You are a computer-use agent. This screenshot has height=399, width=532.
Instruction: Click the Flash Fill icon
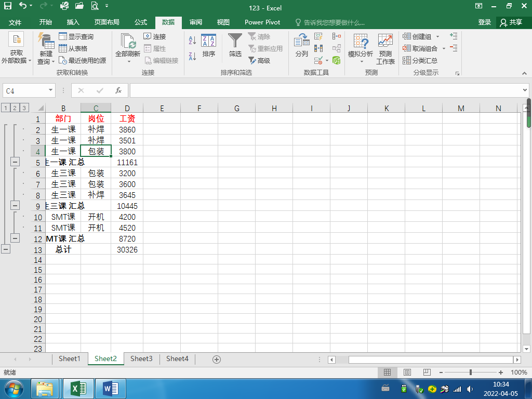click(318, 36)
